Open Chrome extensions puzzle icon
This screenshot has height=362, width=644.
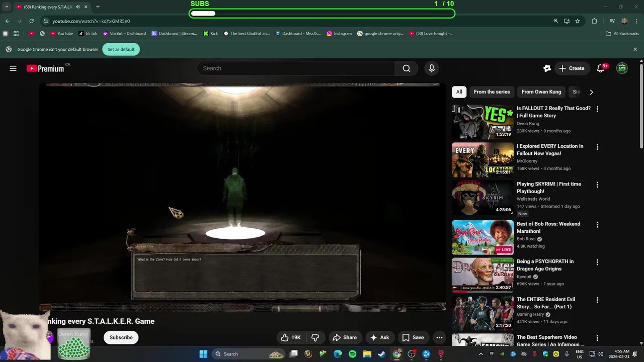pos(595,21)
